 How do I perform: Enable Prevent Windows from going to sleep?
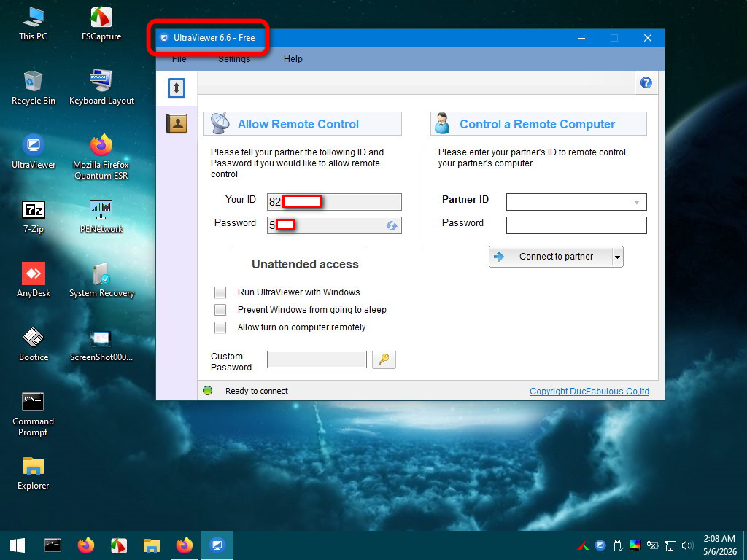click(x=220, y=309)
